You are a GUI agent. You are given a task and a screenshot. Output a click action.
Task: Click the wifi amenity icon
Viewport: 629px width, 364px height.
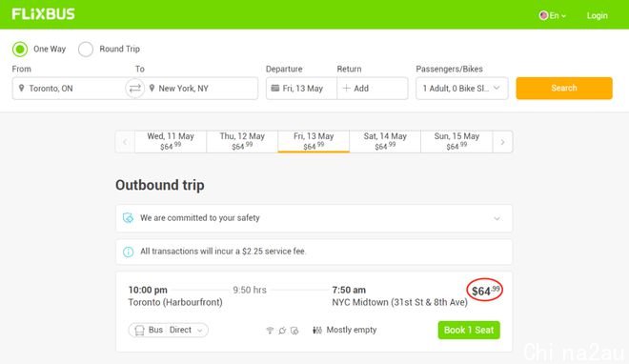pos(270,331)
